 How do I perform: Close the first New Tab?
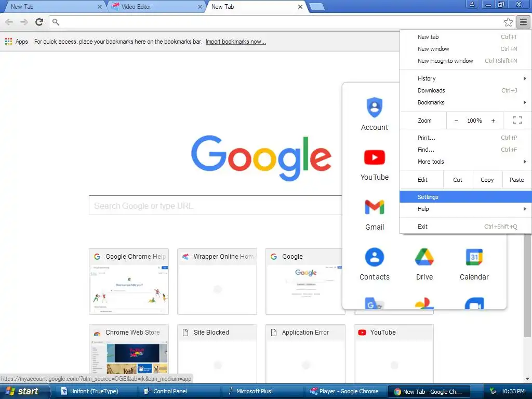(99, 7)
